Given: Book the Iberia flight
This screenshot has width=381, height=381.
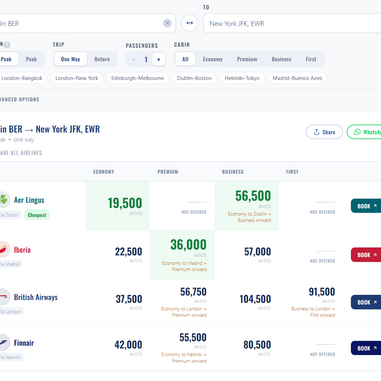Looking at the screenshot, I should point(366,255).
